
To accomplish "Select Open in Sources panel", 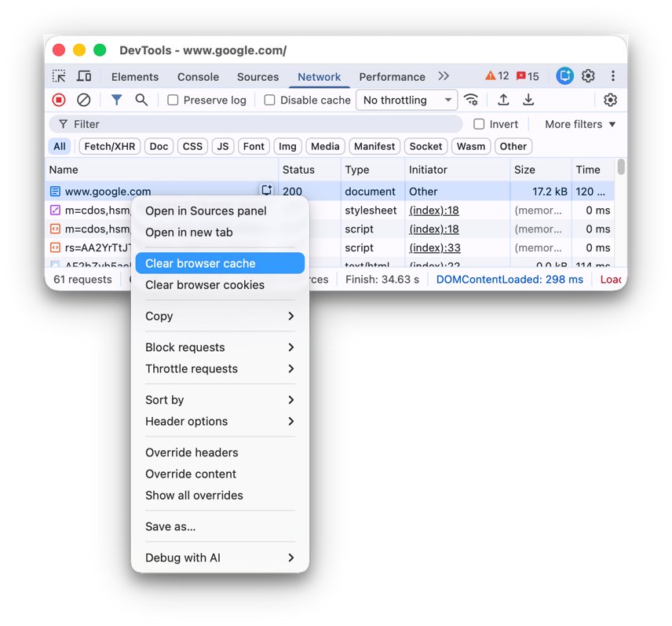I will point(220,210).
